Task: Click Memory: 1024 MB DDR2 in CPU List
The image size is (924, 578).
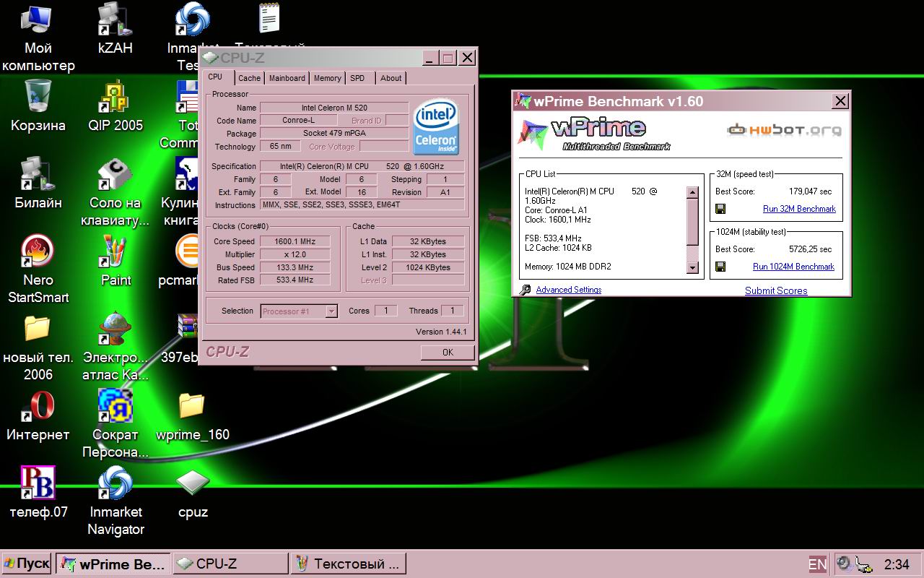Action: 568,267
